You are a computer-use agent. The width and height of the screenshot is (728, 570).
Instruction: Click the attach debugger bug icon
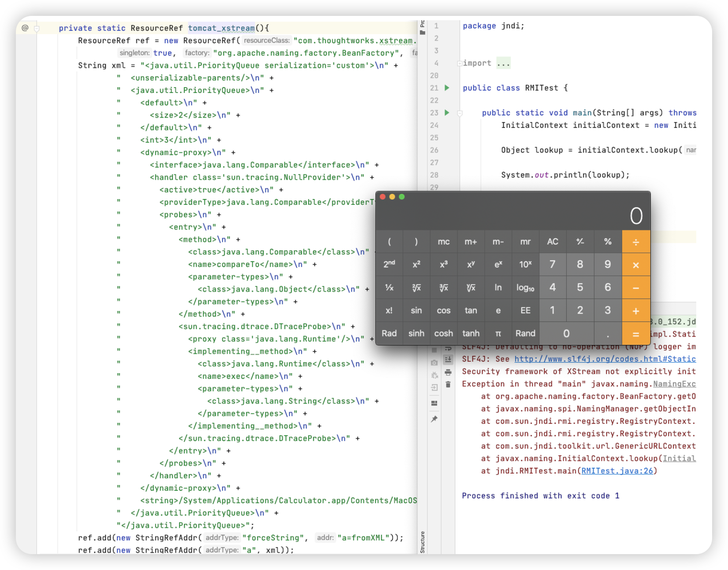[434, 375]
